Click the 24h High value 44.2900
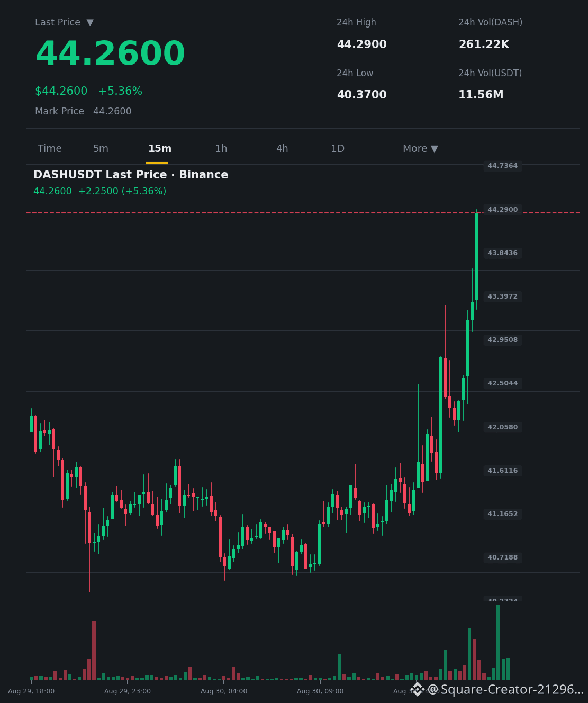 tap(362, 44)
